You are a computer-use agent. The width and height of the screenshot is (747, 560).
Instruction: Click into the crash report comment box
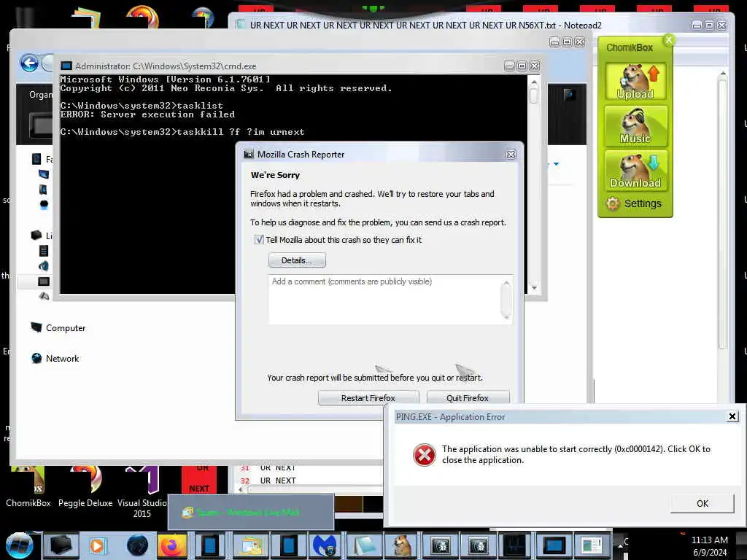click(x=384, y=300)
